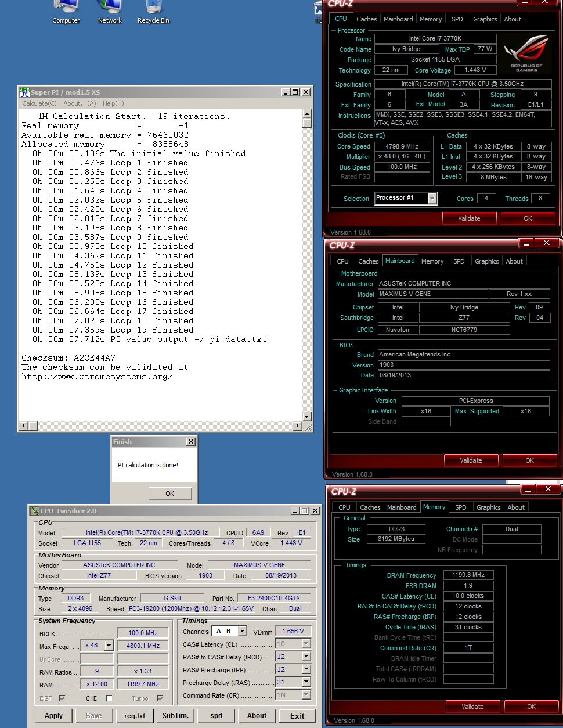This screenshot has height=728, width=563.
Task: Click Exit in CPU-Tweaker
Action: pyautogui.click(x=297, y=716)
